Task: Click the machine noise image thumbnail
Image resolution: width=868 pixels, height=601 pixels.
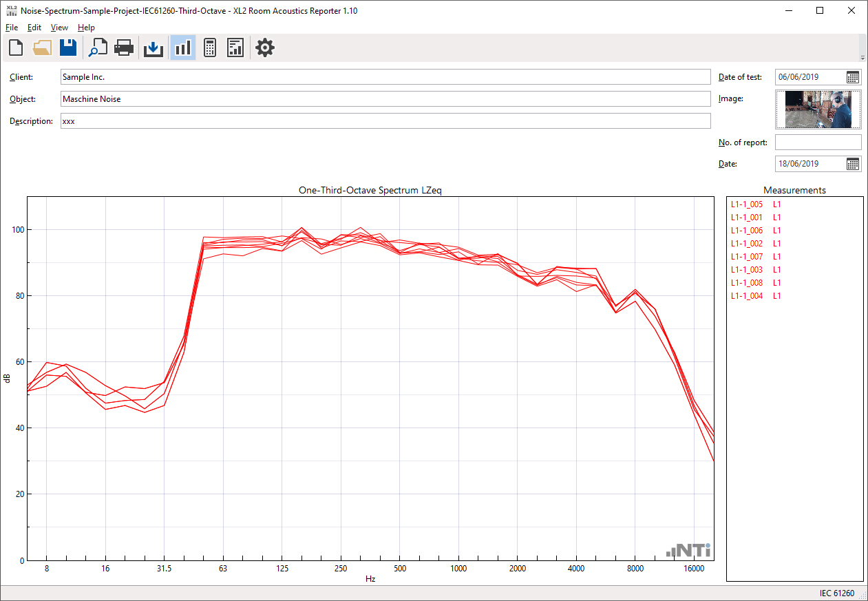Action: pos(818,109)
